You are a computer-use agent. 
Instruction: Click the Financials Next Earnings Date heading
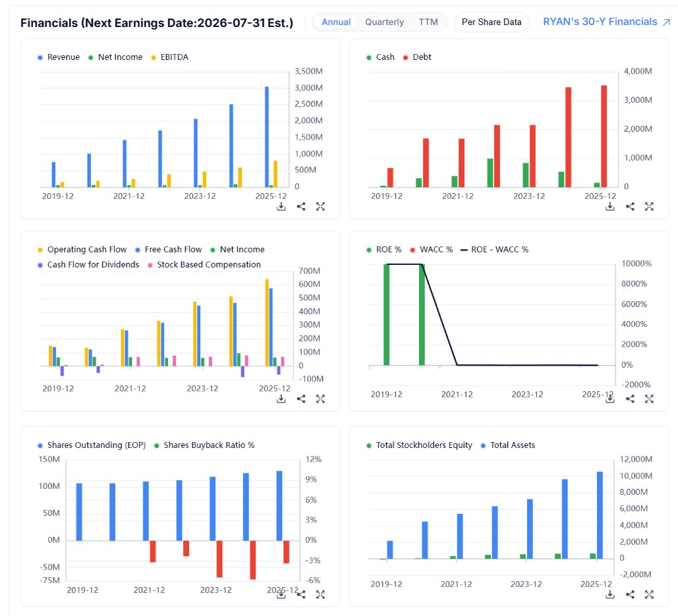[157, 23]
